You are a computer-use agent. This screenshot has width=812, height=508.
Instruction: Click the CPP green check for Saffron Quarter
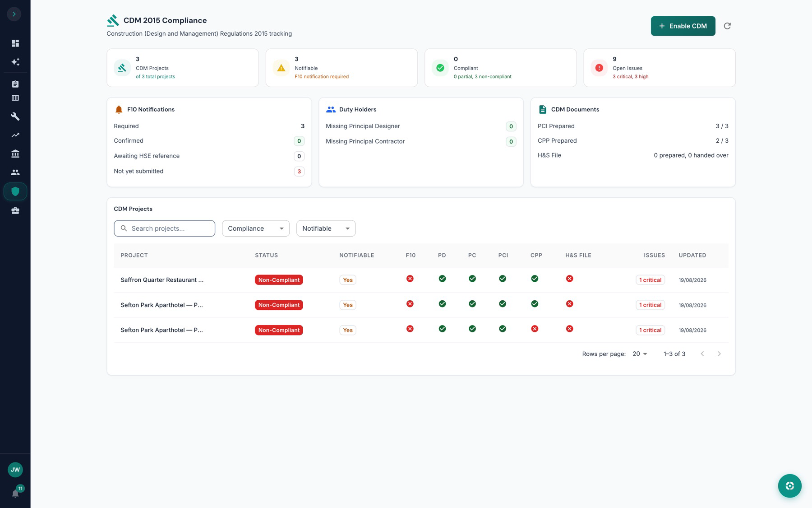[x=535, y=279]
